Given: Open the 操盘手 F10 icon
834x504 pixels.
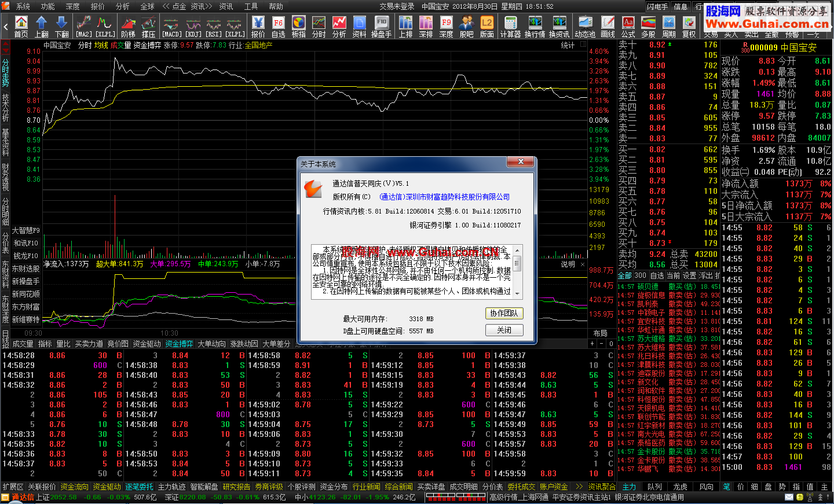Looking at the screenshot, I should [x=381, y=27].
